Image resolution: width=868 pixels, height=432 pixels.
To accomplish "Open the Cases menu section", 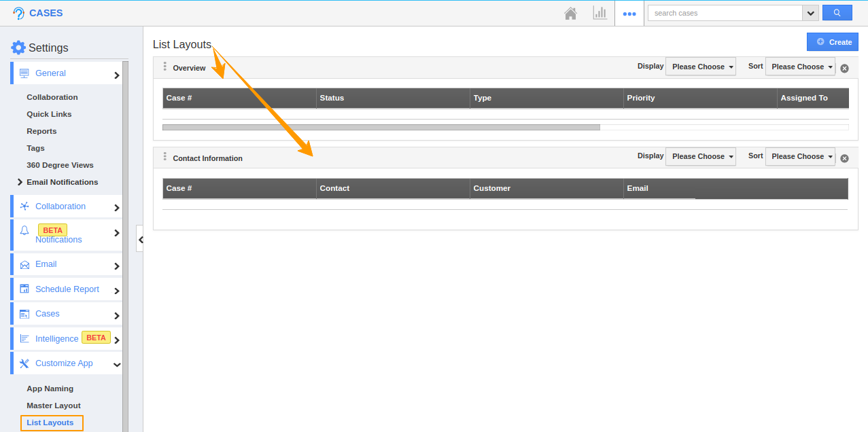I will click(67, 314).
